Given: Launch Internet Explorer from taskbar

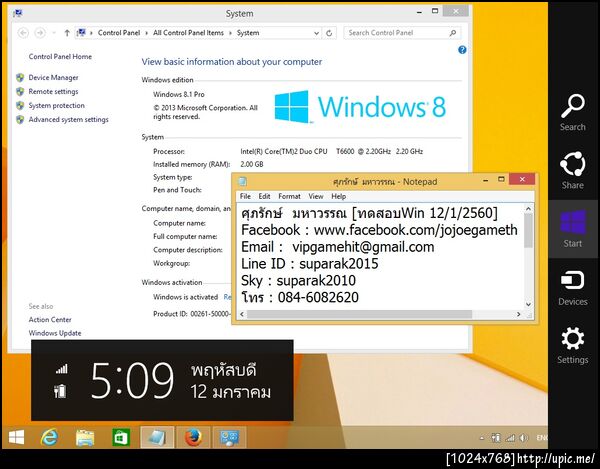Looking at the screenshot, I should [49, 437].
